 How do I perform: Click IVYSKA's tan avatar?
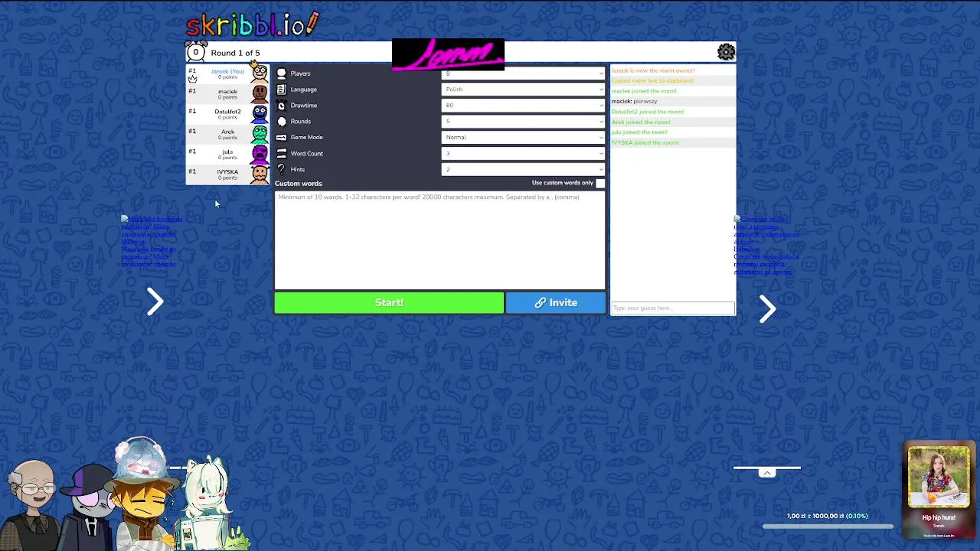click(x=260, y=174)
